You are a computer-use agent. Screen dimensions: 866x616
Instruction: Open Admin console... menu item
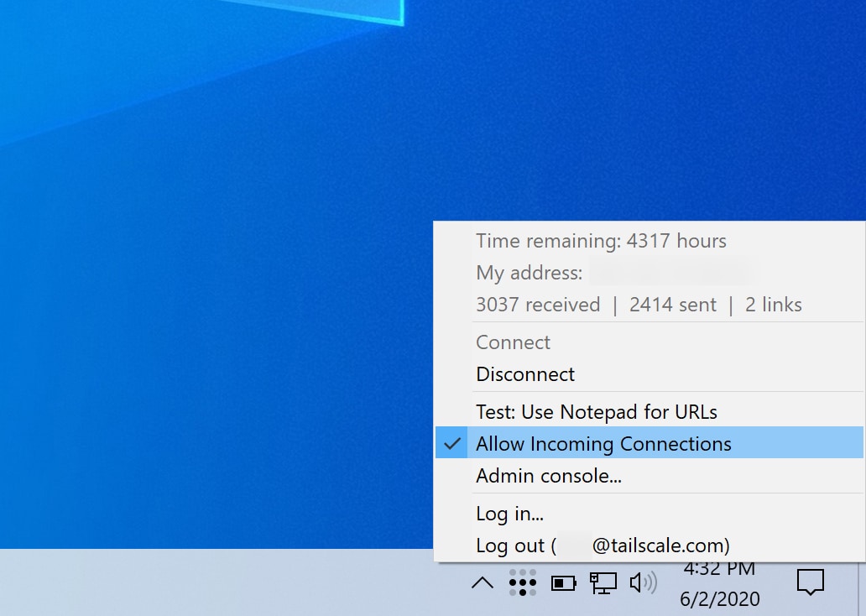(548, 476)
